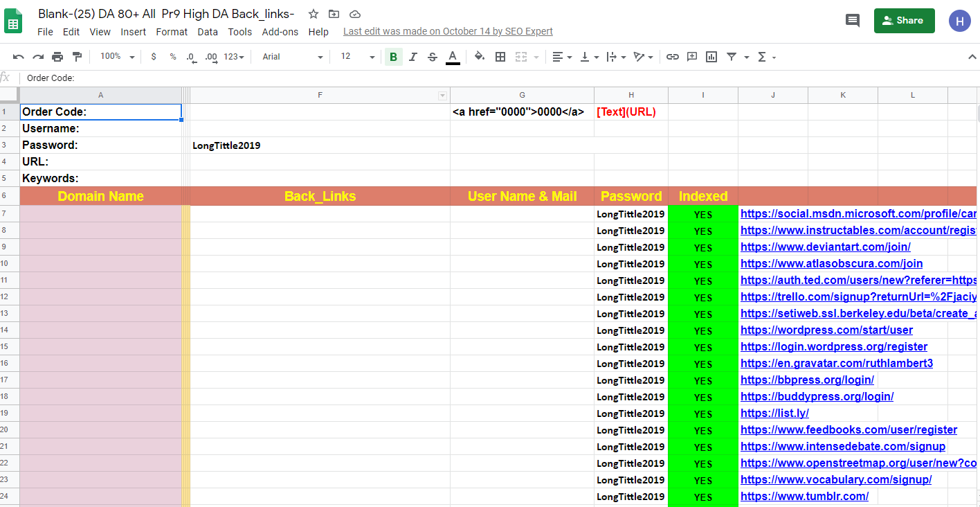Insert a comment

tap(691, 56)
